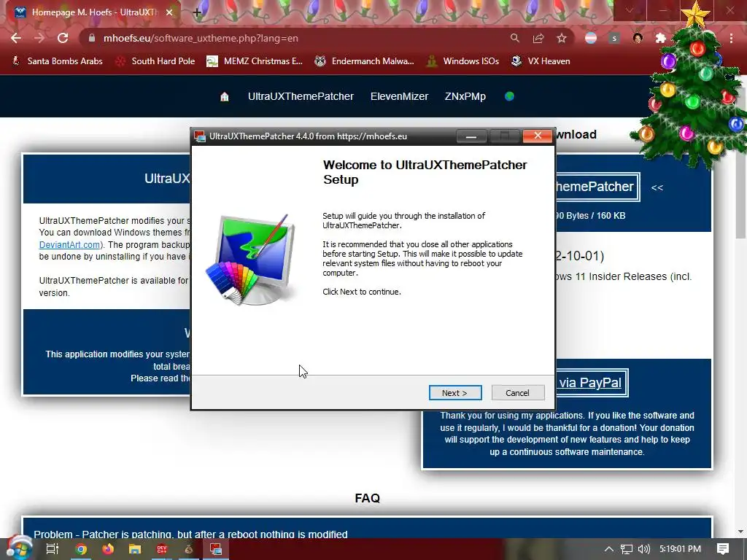
Task: Click the money bag taskbar icon
Action: point(189,549)
